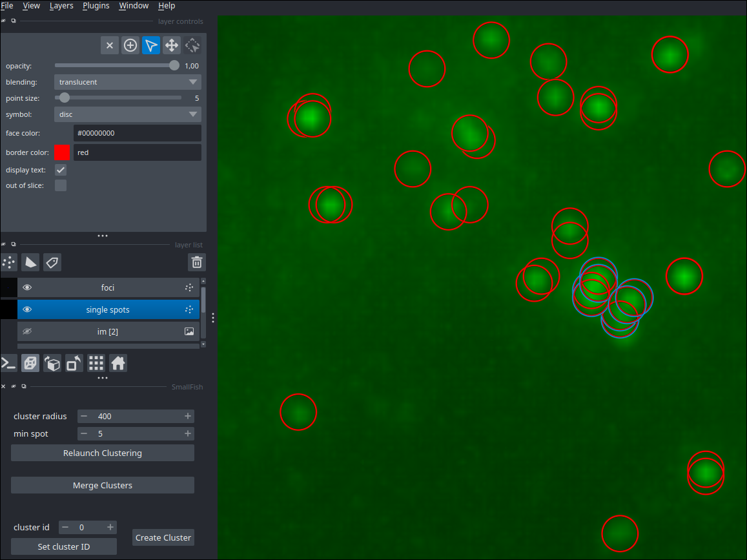
Task: Uncheck the display text checkbox
Action: pyautogui.click(x=61, y=170)
